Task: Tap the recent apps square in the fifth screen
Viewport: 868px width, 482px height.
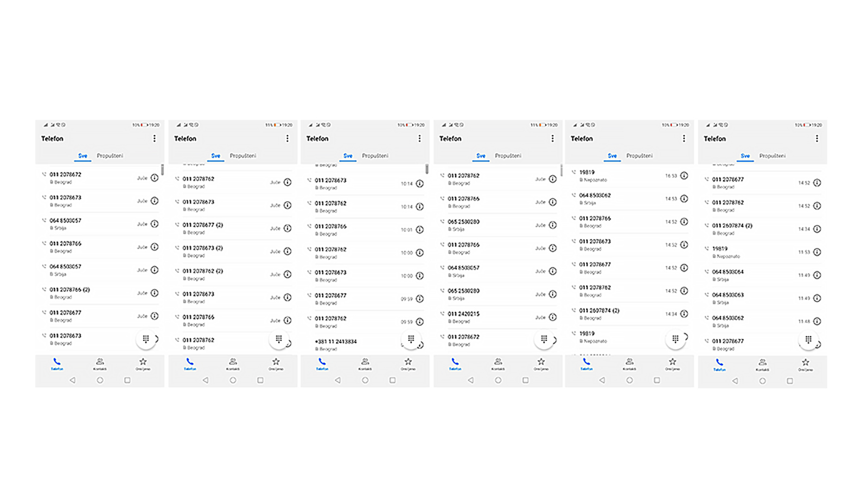Action: click(x=657, y=380)
